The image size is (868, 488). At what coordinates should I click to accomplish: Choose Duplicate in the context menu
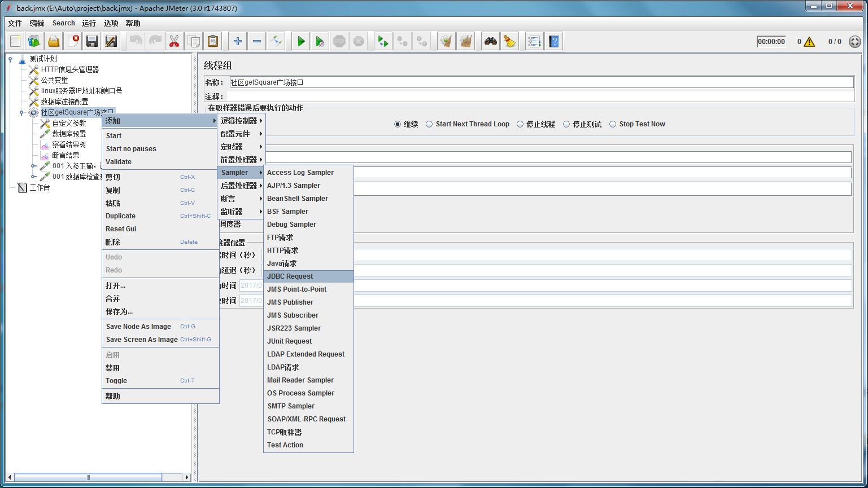point(160,216)
